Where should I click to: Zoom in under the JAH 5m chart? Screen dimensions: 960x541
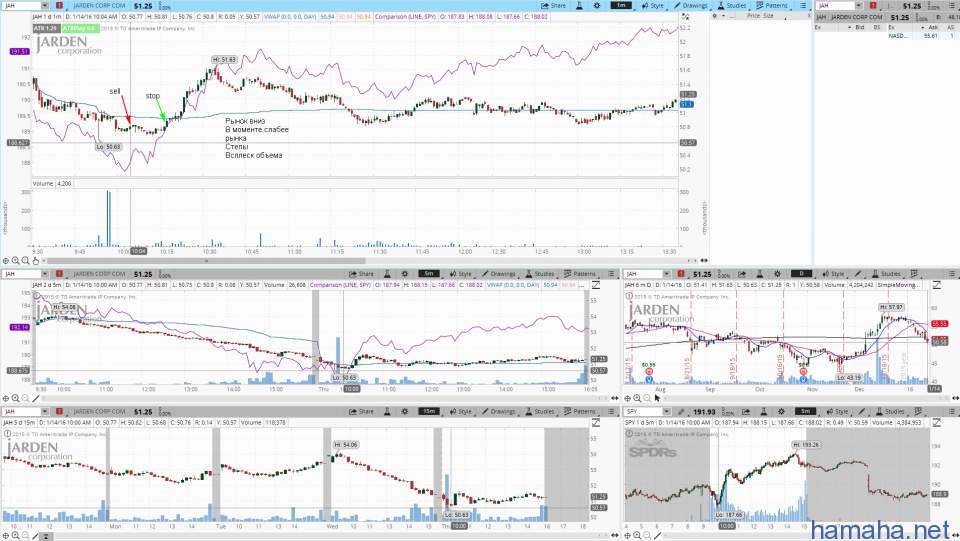15,398
